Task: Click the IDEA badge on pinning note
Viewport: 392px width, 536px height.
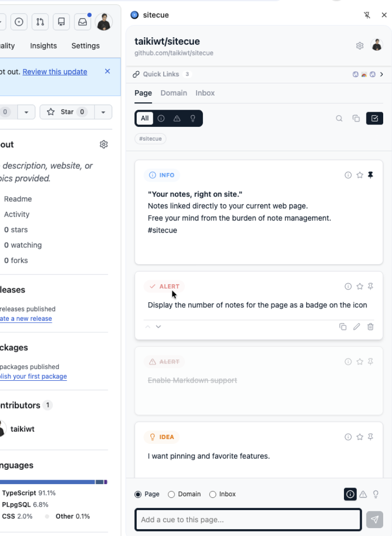Action: pyautogui.click(x=162, y=437)
